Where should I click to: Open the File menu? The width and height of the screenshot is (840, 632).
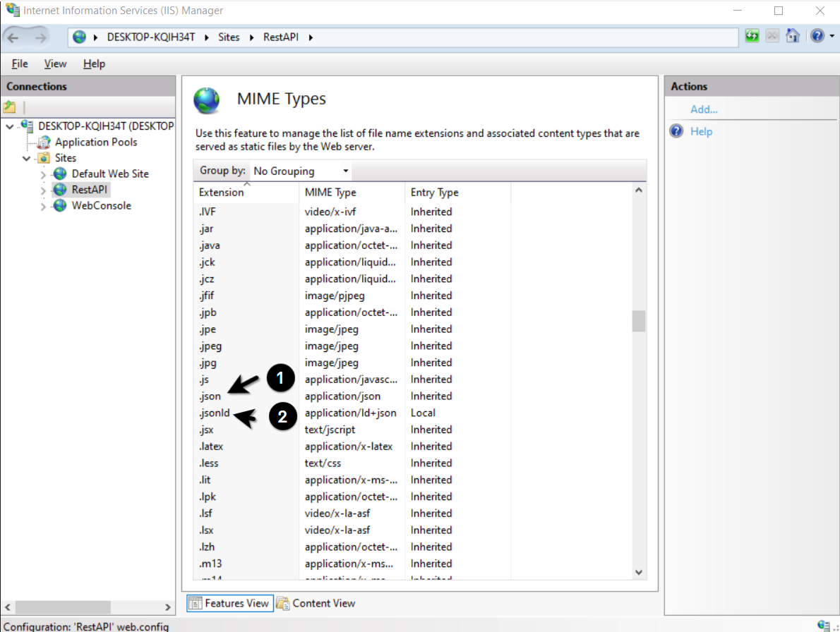click(20, 63)
